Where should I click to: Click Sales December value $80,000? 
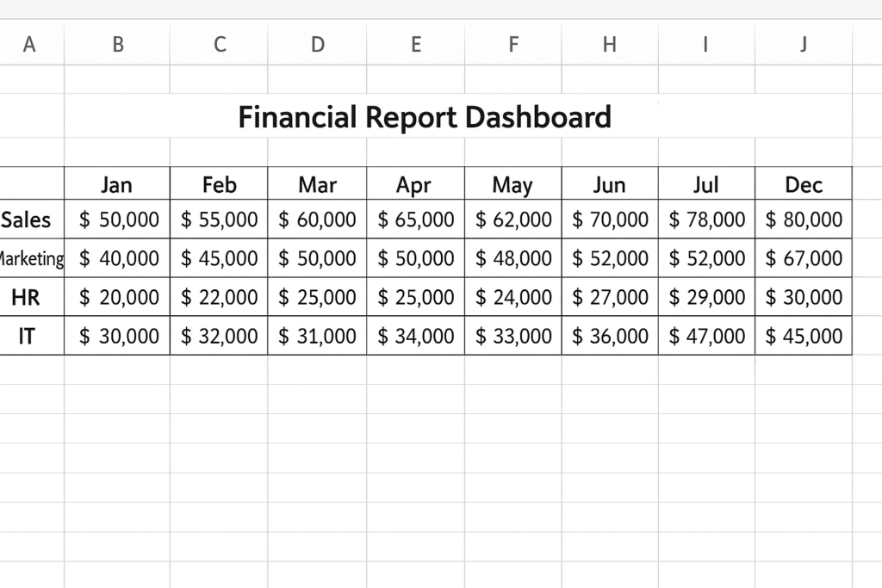point(803,220)
